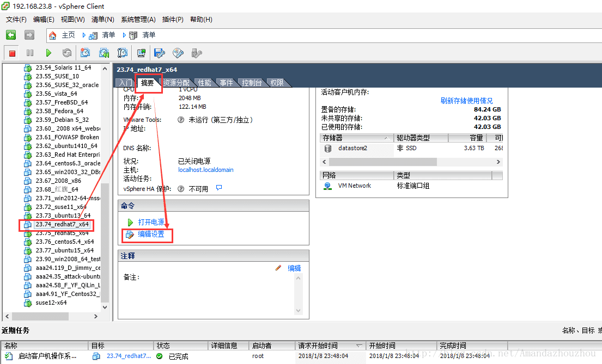602x364 pixels.
Task: Click the suspend pause toolbar icon
Action: [x=30, y=53]
